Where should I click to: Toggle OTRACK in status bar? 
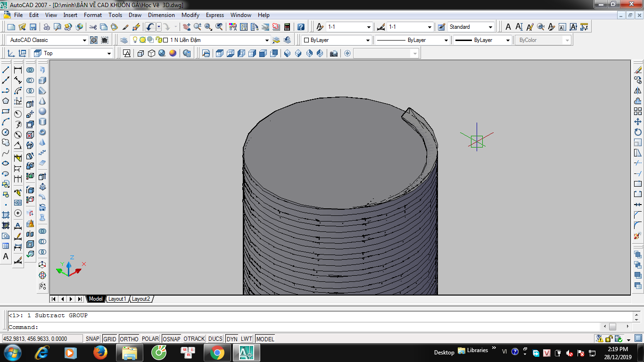pos(194,339)
